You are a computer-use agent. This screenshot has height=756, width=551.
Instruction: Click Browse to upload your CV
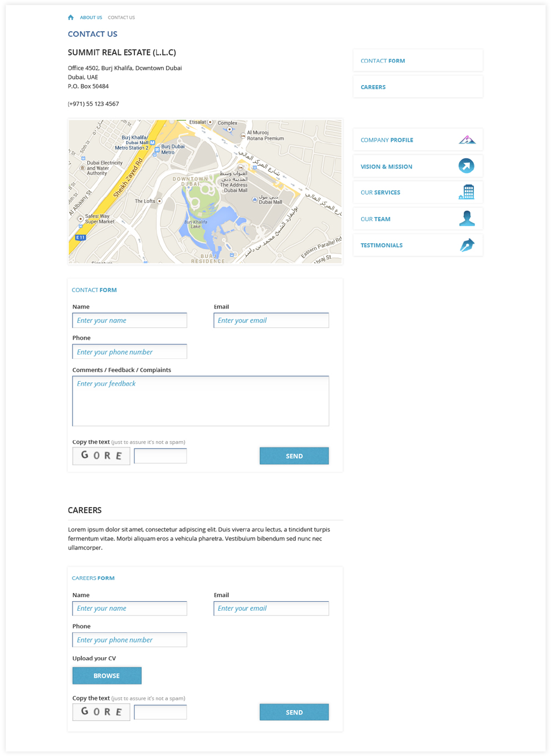pos(107,675)
